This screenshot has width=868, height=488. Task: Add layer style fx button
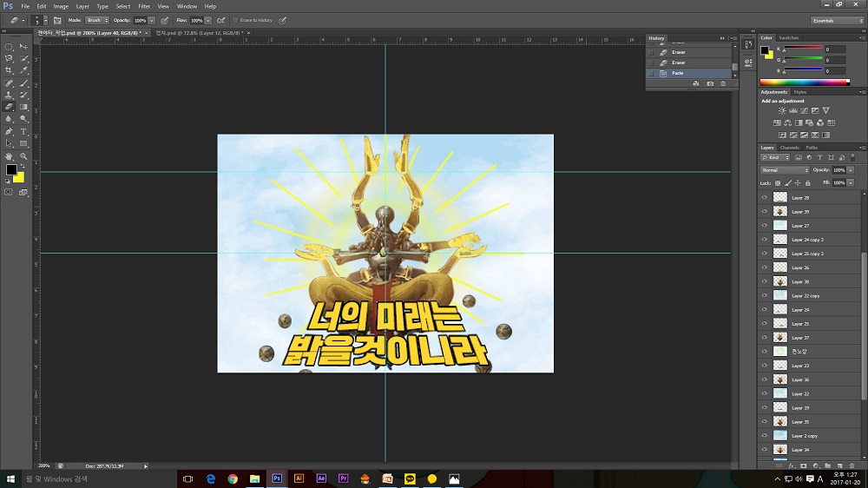coord(792,465)
